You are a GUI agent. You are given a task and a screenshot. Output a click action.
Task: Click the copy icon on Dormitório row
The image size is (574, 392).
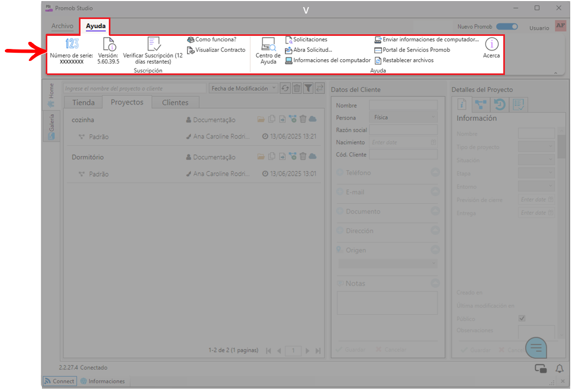coord(271,157)
